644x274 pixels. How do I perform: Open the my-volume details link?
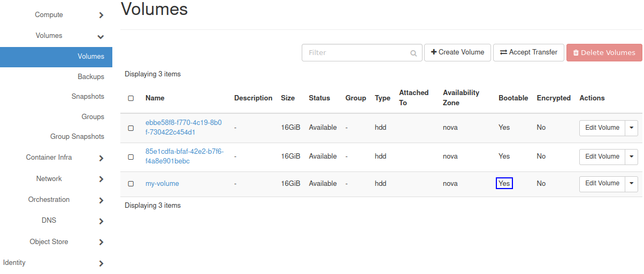tap(162, 184)
